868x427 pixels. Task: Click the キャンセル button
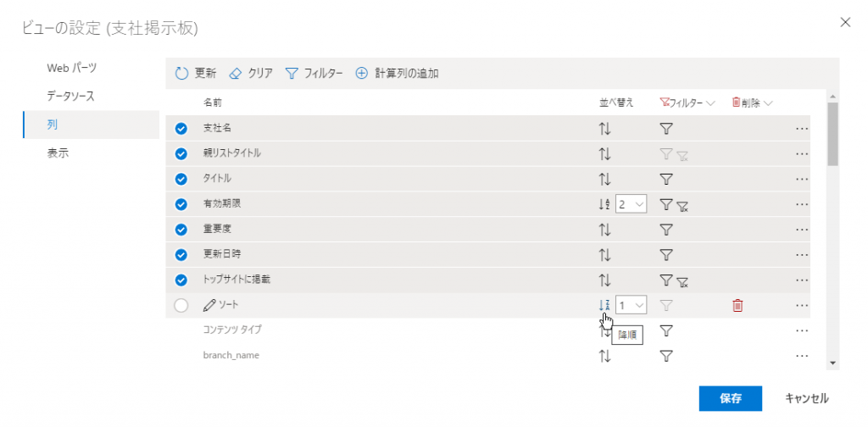(806, 398)
